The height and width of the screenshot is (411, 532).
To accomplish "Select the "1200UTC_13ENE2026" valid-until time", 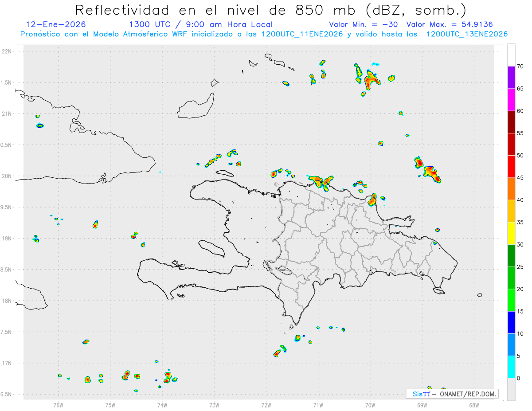I will [x=467, y=34].
